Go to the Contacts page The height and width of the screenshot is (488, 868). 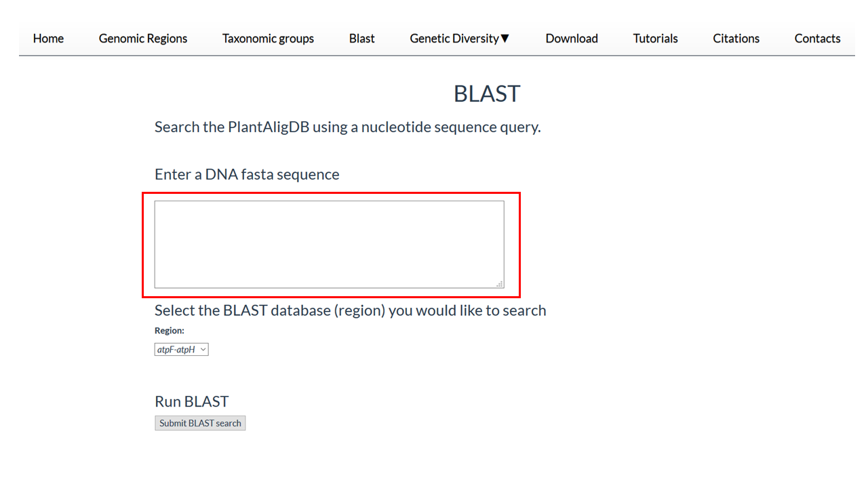click(817, 39)
